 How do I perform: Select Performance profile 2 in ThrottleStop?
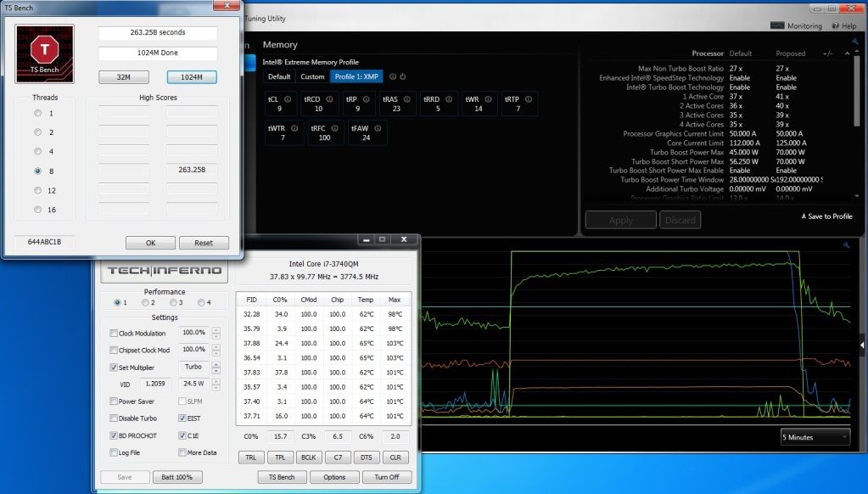(145, 302)
